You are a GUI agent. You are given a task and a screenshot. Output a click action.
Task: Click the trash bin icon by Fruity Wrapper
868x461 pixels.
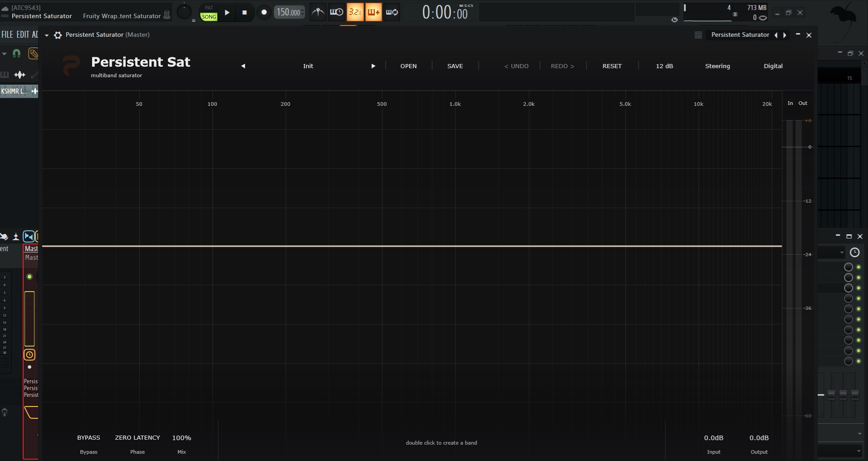click(167, 15)
